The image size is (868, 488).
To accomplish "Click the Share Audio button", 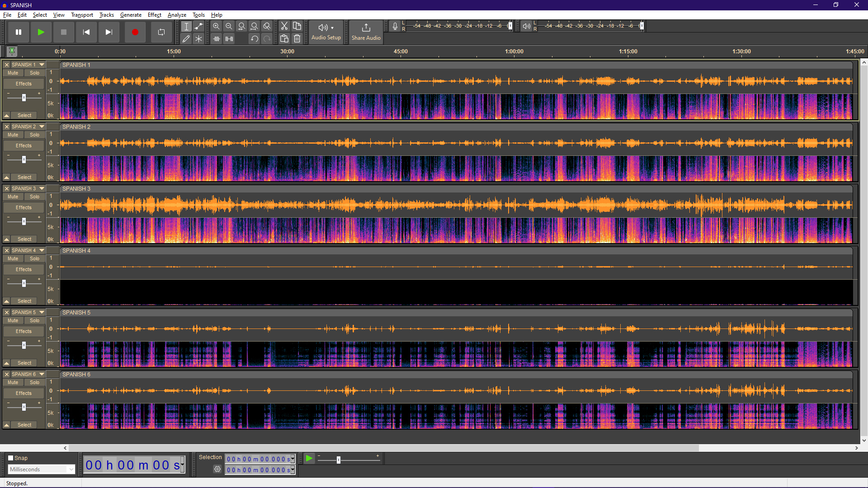I will tap(366, 32).
